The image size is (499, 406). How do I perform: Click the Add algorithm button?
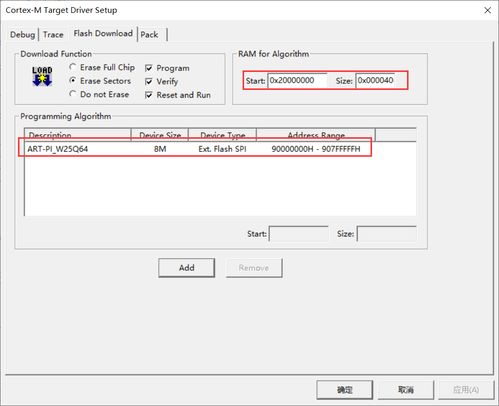pyautogui.click(x=187, y=268)
